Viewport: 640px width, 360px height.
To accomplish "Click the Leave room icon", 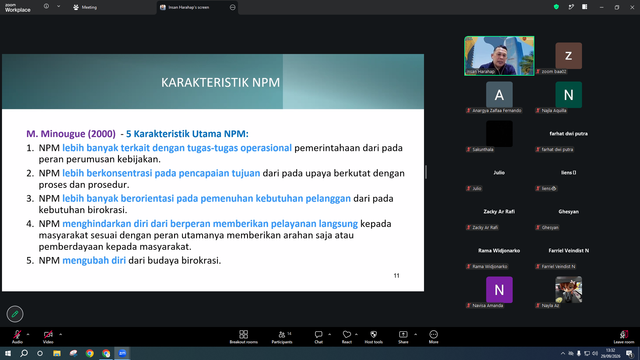I will pyautogui.click(x=624, y=334).
